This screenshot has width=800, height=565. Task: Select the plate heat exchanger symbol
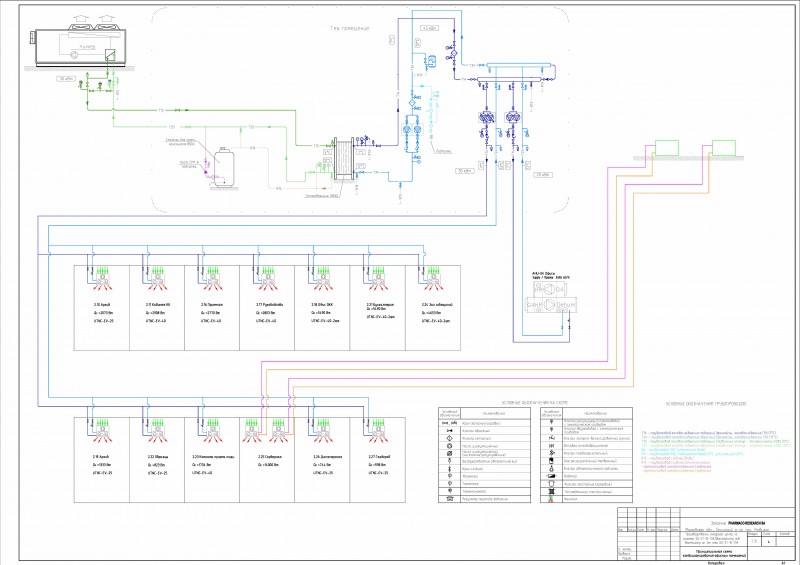(344, 158)
